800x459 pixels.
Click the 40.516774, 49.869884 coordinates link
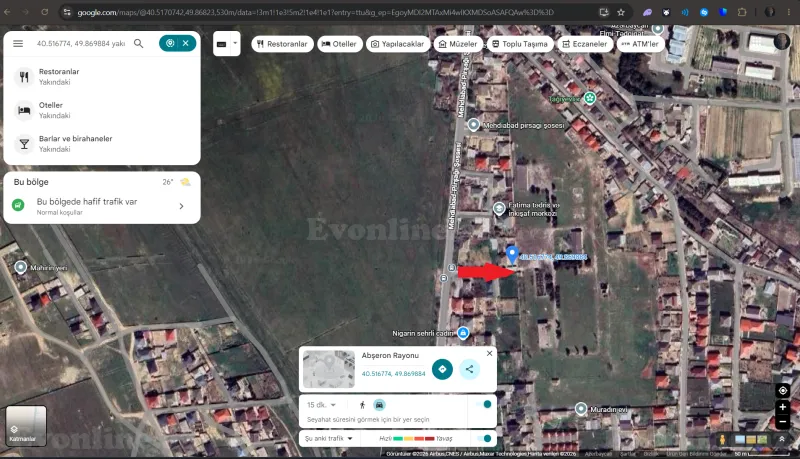(x=393, y=374)
